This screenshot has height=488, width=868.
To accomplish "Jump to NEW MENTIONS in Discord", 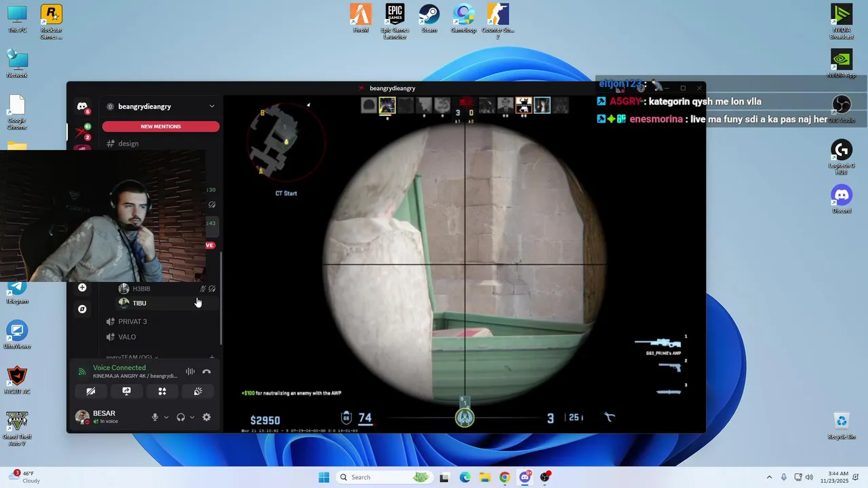I will click(161, 127).
